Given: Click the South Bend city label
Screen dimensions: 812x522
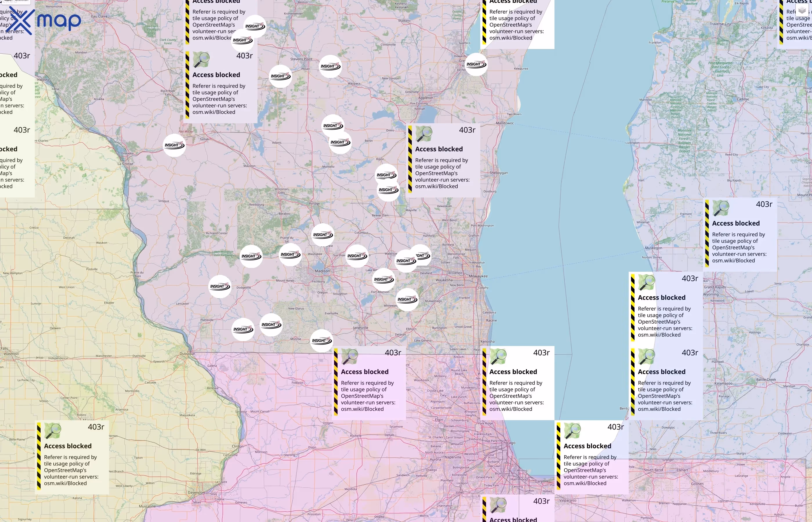Looking at the screenshot, I should 653,470.
